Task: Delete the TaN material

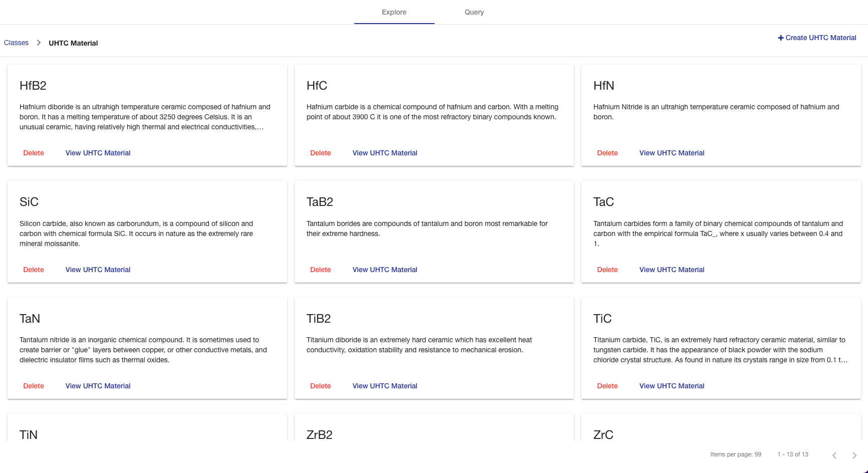Action: click(x=34, y=386)
